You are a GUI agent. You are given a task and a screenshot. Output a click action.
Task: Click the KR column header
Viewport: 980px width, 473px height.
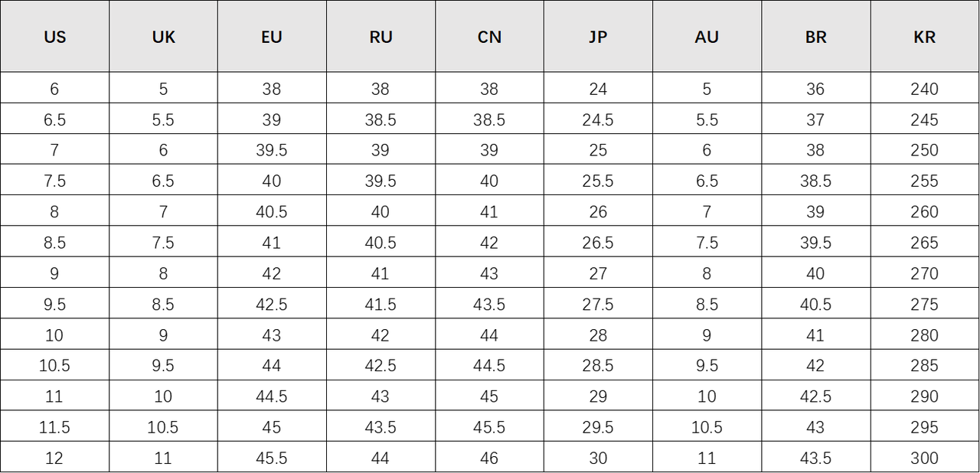[x=924, y=37]
